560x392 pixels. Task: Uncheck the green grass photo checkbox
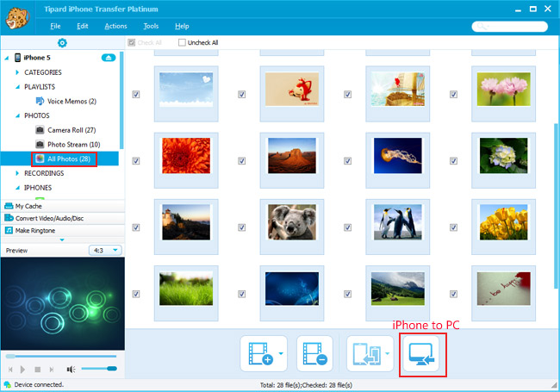[x=136, y=294]
